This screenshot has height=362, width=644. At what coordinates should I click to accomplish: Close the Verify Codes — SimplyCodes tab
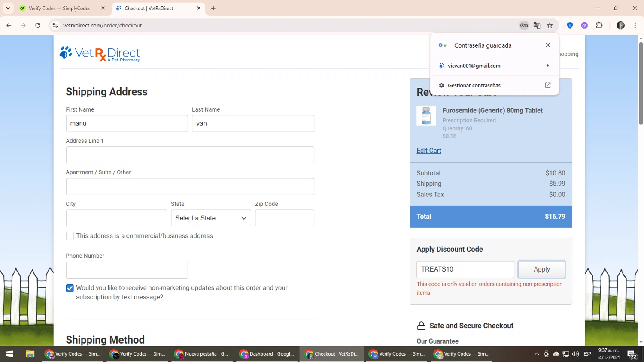[x=103, y=8]
